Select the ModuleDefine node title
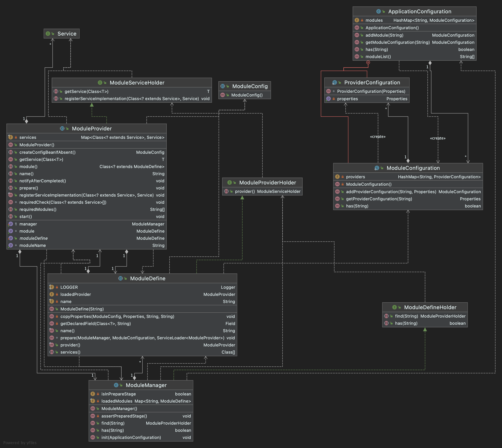Image resolution: width=502 pixels, height=448 pixels. click(148, 278)
